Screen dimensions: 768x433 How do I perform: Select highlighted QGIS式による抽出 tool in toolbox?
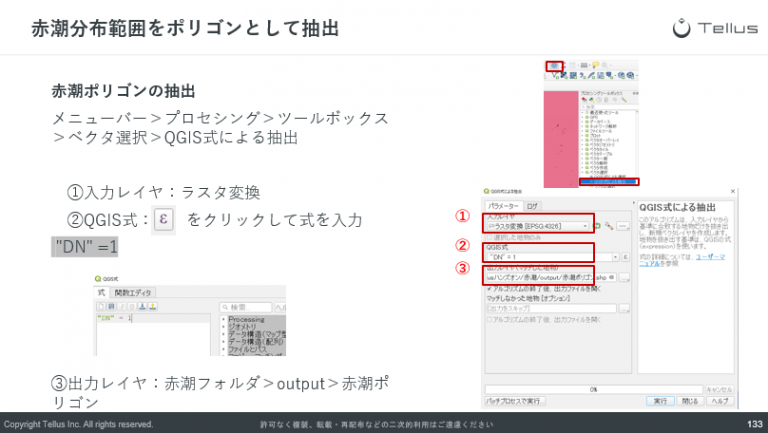[x=609, y=182]
